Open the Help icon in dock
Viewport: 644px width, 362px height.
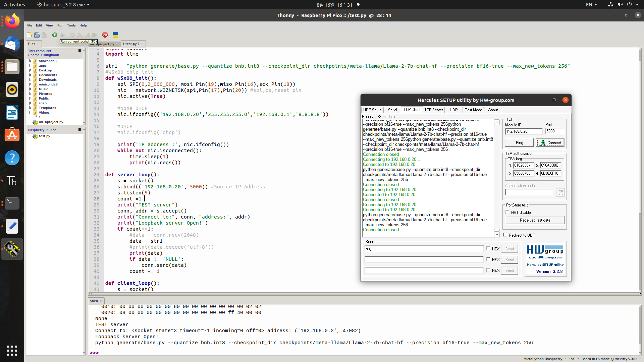point(12,158)
